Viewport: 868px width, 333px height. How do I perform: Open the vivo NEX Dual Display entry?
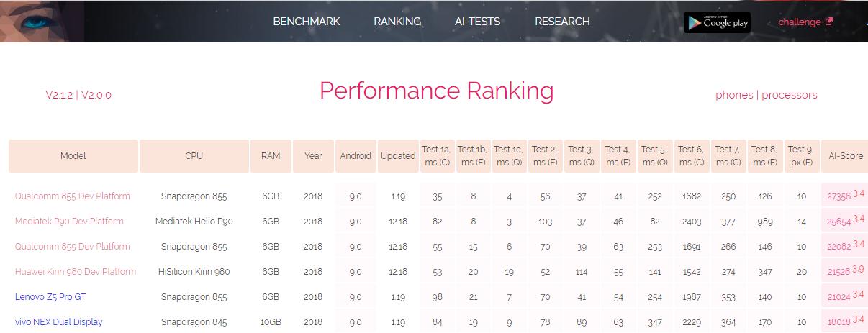coord(59,322)
